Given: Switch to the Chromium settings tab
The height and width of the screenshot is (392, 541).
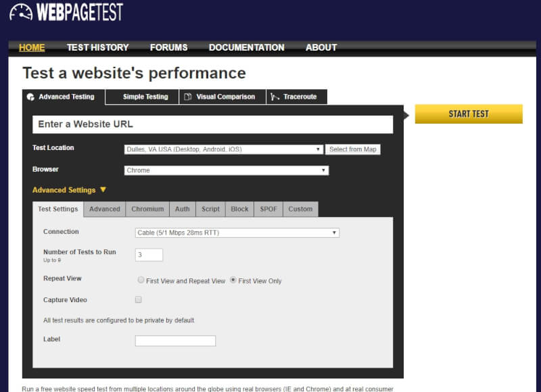Looking at the screenshot, I should coord(147,209).
